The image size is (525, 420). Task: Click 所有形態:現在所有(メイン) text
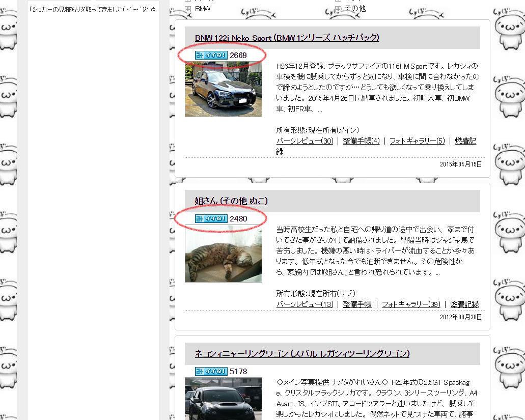coord(317,130)
